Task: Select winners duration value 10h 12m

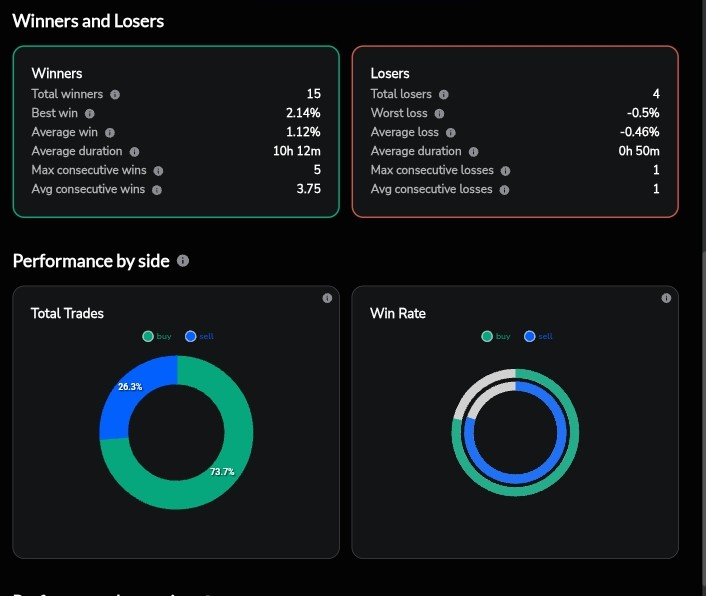Action: tap(297, 151)
